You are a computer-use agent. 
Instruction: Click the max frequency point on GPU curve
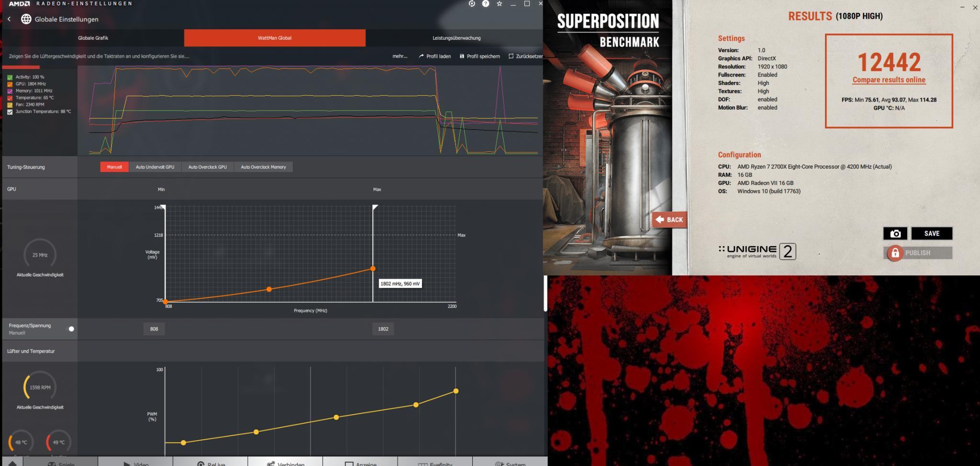tap(373, 269)
